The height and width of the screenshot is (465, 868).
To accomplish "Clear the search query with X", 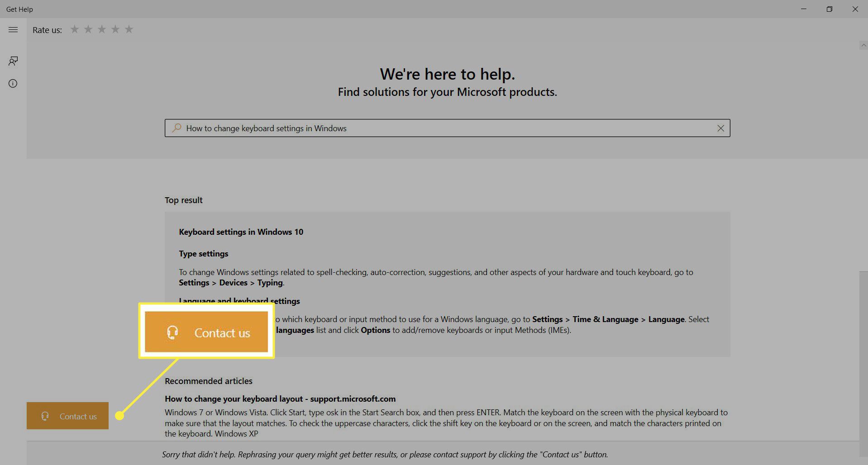I will [720, 128].
